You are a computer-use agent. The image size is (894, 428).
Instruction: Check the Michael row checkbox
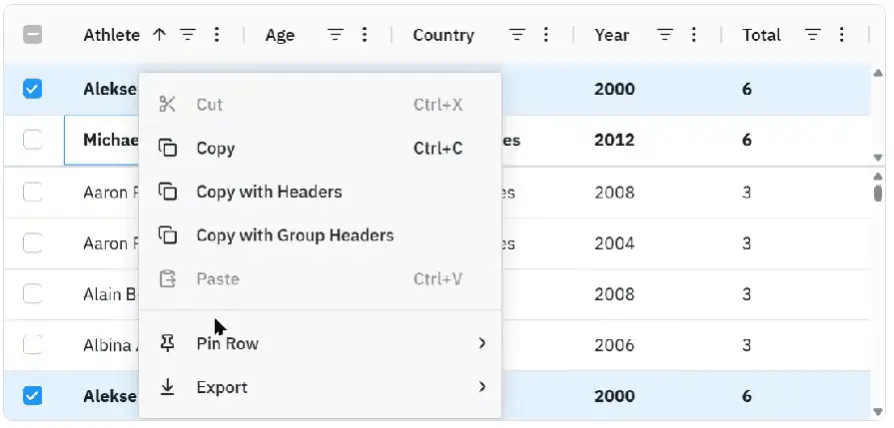click(x=33, y=140)
